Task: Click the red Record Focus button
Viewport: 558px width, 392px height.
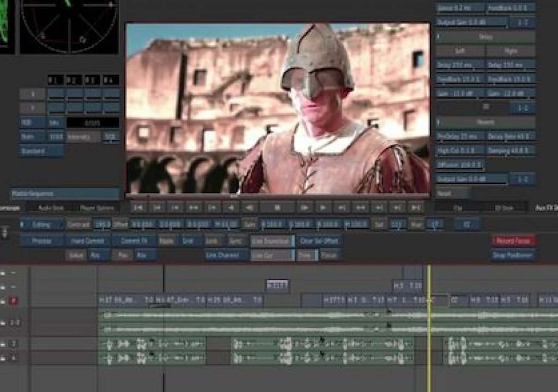Action: pos(513,241)
